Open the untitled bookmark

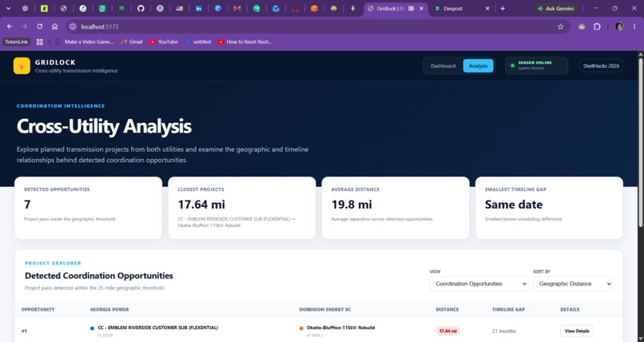coord(198,42)
